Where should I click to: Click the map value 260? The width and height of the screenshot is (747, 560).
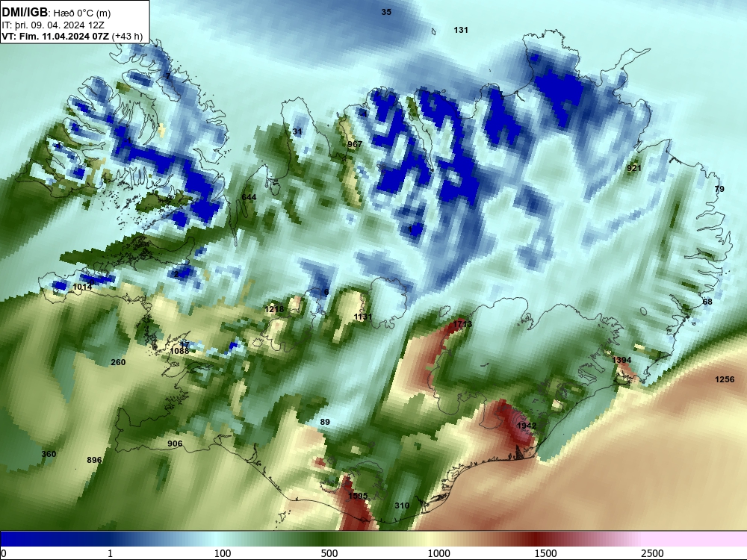tap(118, 362)
